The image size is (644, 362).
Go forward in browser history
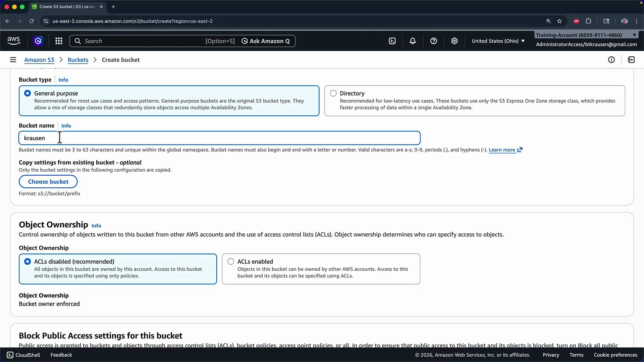coord(19,21)
